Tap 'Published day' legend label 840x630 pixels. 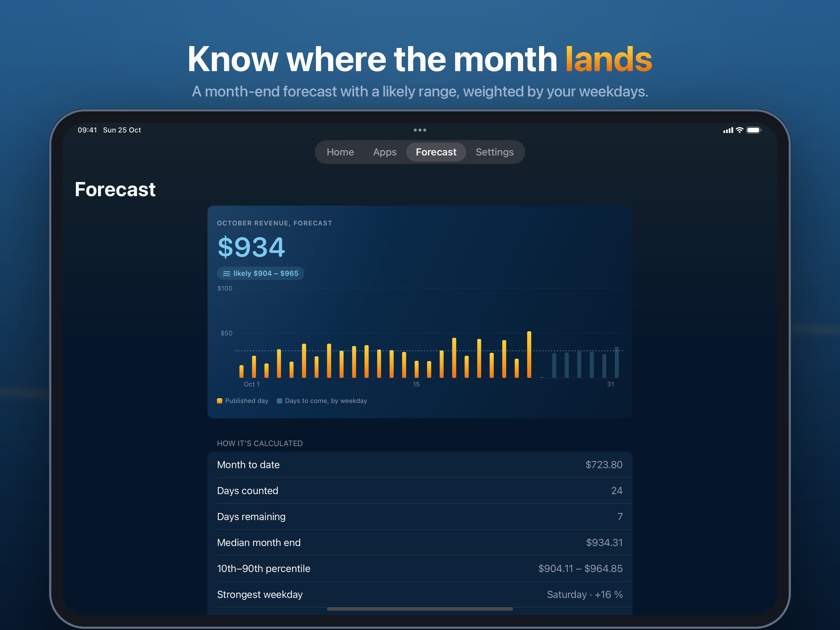pos(246,401)
